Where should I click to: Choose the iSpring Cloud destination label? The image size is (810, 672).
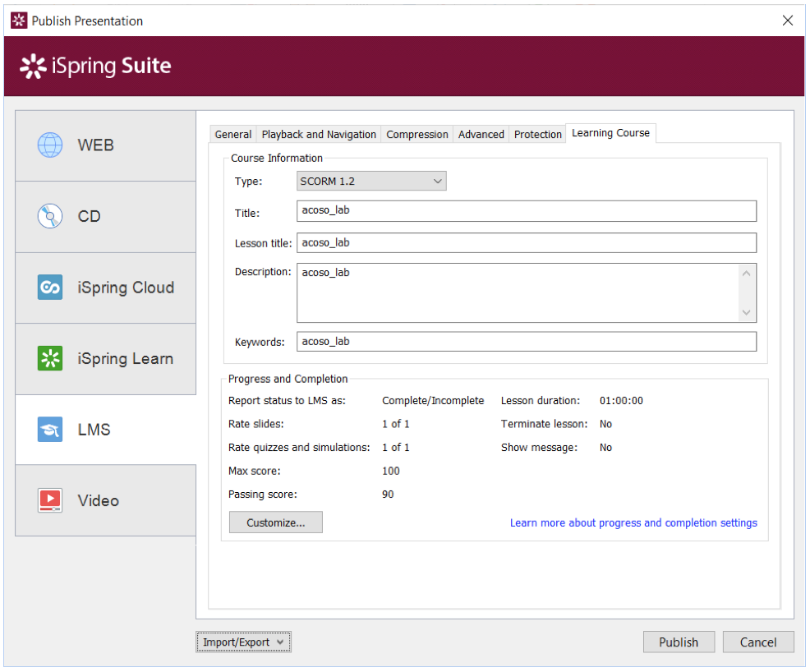click(126, 288)
